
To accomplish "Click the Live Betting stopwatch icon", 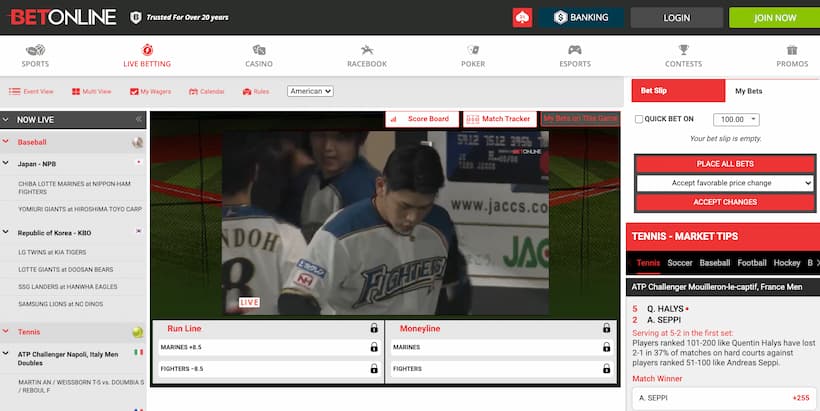I will (x=147, y=50).
